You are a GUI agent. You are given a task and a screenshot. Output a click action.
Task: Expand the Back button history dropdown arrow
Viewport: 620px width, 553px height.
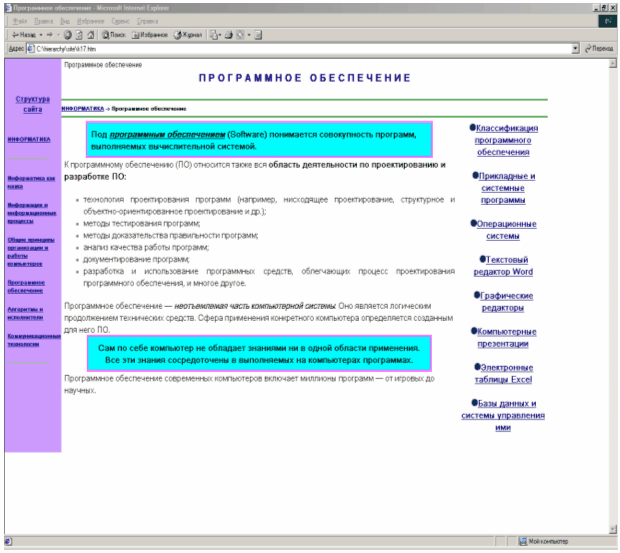point(38,34)
